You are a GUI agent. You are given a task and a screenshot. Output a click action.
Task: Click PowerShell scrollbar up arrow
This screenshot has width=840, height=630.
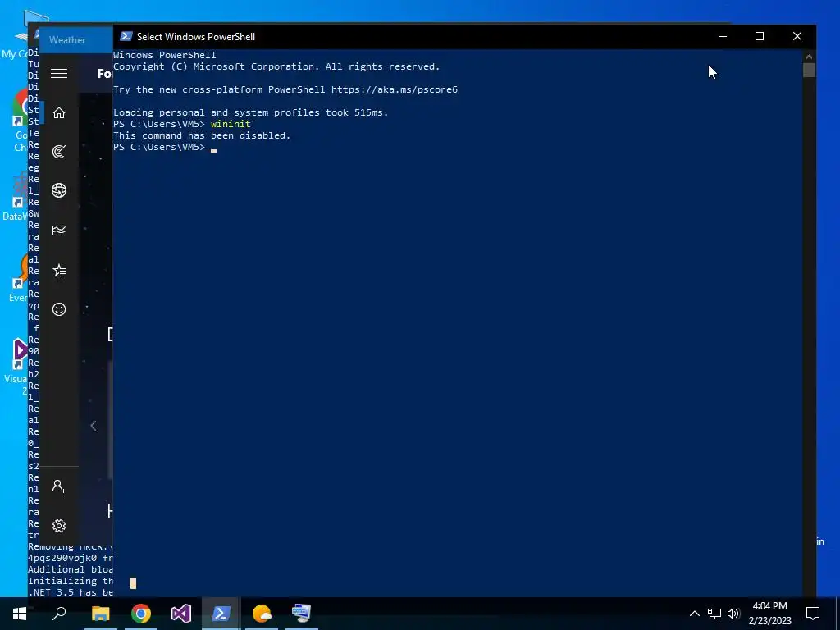809,57
